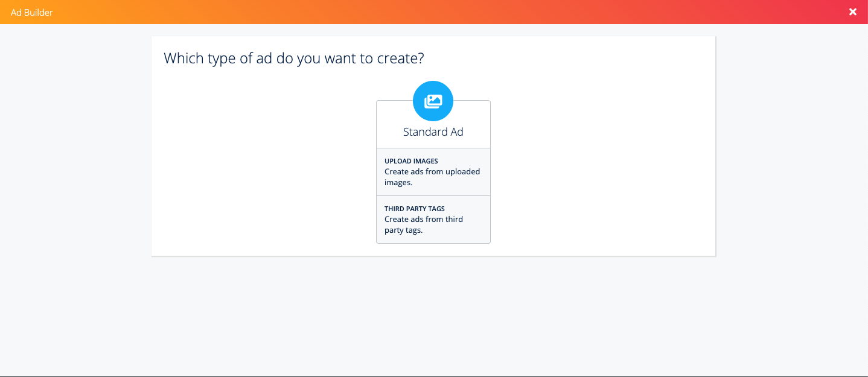Click the word "Third" in the card
This screenshot has width=868, height=377.
click(394, 209)
